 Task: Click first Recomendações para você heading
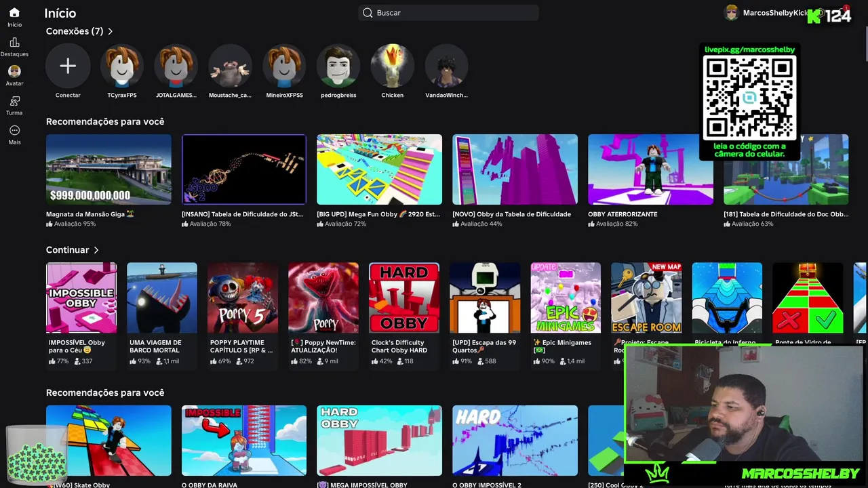pos(105,121)
